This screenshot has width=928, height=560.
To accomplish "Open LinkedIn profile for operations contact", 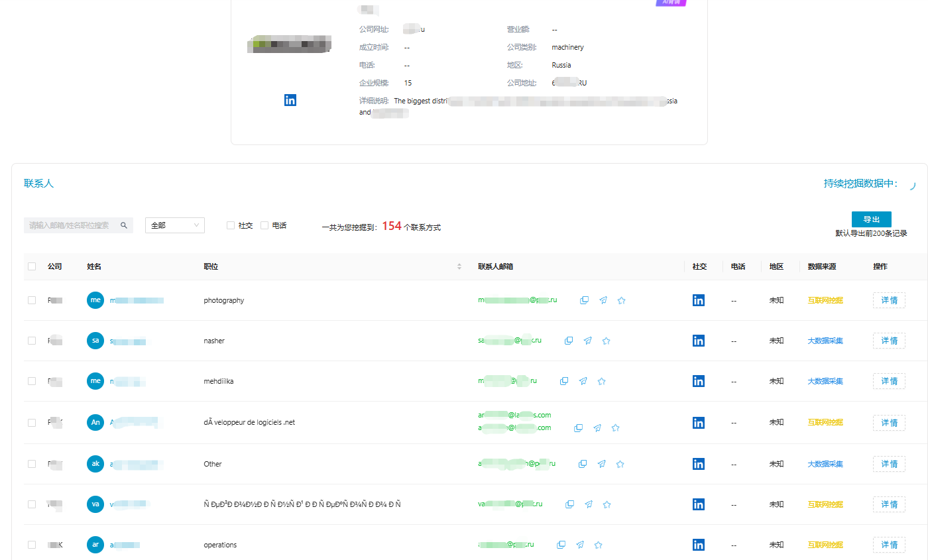I will [698, 545].
